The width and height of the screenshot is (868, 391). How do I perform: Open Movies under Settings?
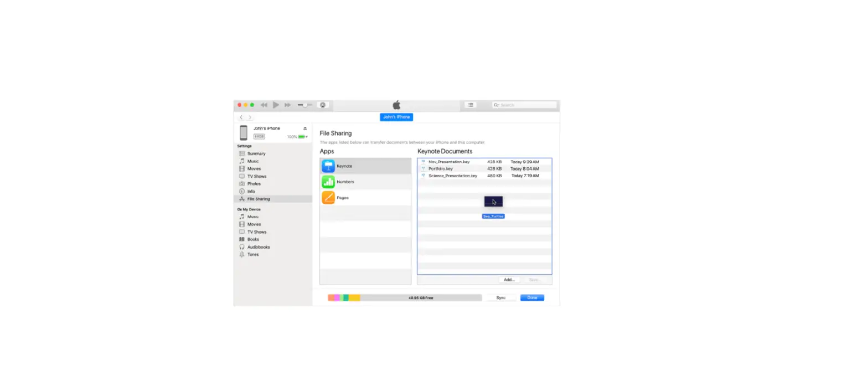coord(254,168)
